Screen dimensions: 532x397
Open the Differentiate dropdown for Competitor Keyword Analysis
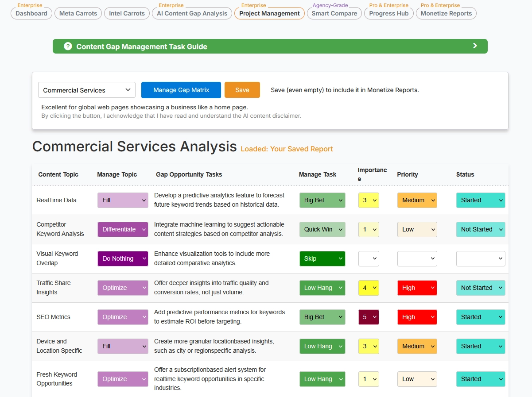tap(123, 229)
